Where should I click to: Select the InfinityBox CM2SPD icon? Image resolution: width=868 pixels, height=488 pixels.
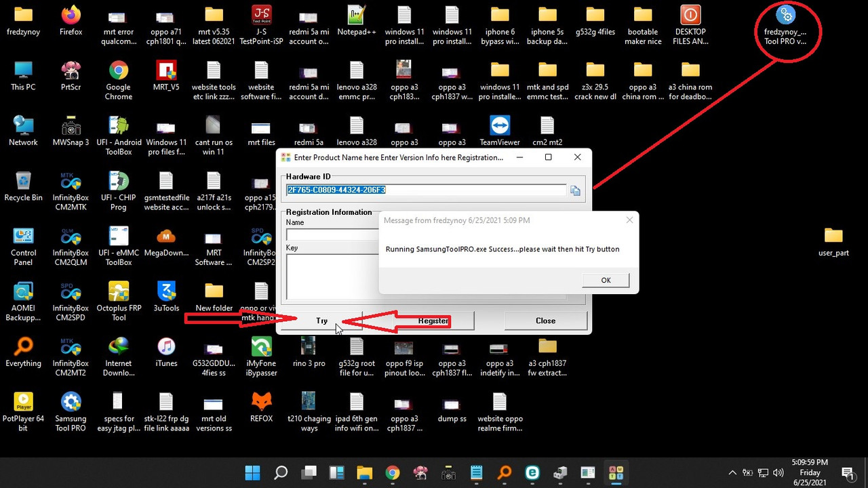[71, 302]
